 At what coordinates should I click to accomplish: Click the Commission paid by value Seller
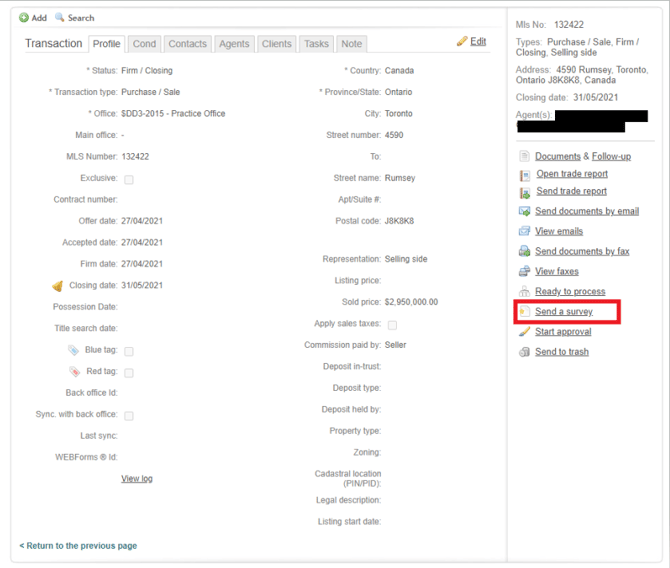(395, 345)
